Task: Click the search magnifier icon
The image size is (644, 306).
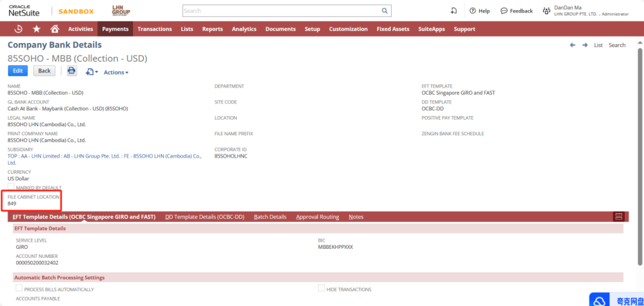Action: [x=385, y=11]
